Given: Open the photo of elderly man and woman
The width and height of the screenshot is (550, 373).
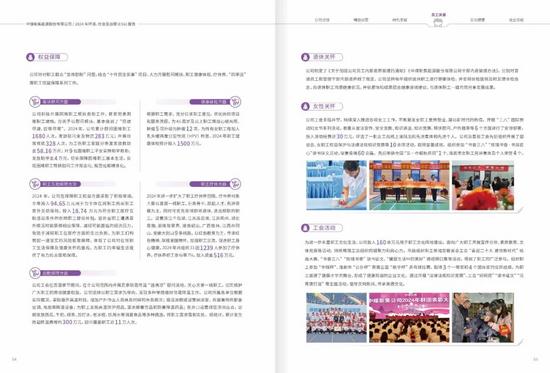Looking at the screenshot, I should (x=483, y=318).
